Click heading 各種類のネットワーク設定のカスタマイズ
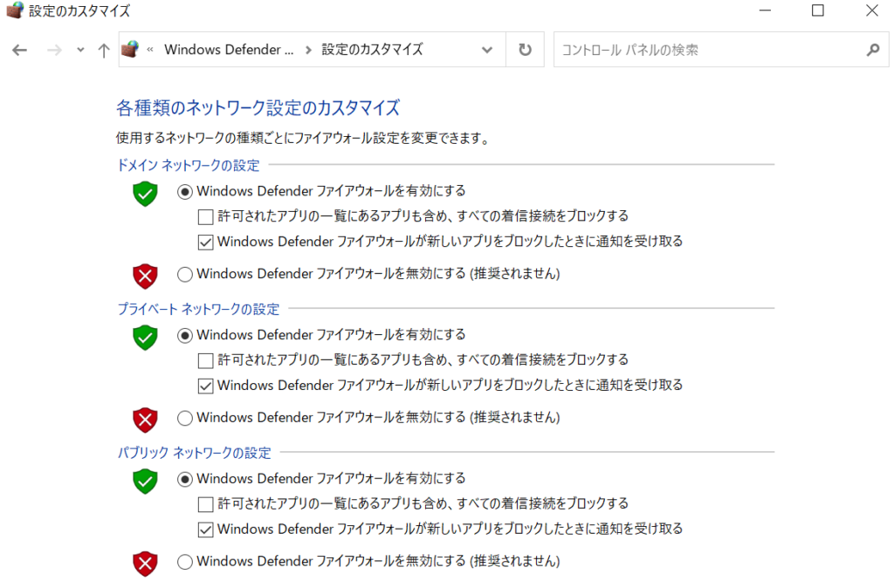This screenshot has width=894, height=588. click(258, 107)
